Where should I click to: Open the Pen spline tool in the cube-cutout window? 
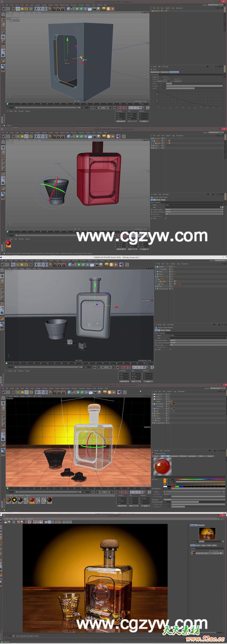73,9
